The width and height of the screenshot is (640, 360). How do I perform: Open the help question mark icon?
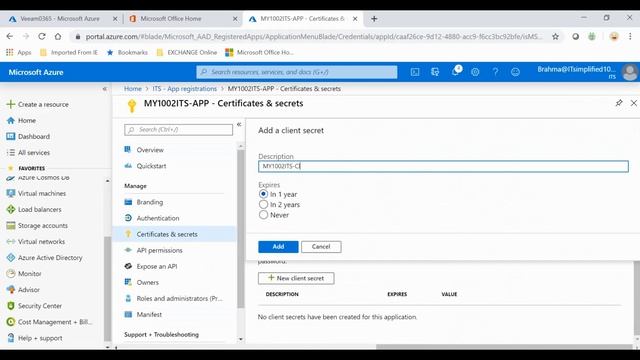tap(495, 72)
